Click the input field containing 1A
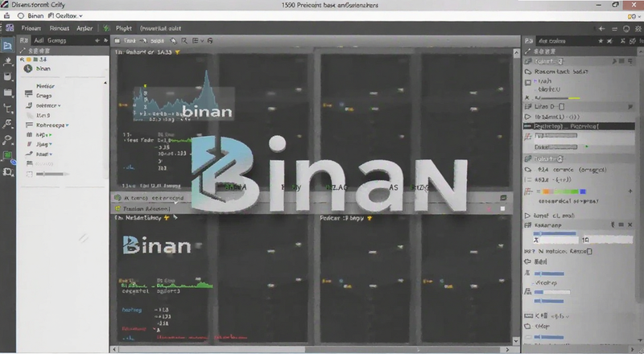The image size is (644, 354). (607, 240)
